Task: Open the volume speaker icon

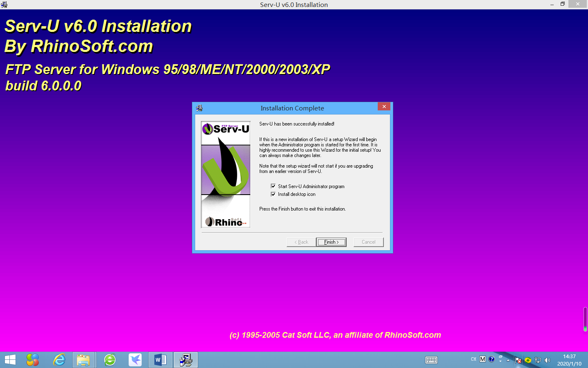Action: click(548, 360)
